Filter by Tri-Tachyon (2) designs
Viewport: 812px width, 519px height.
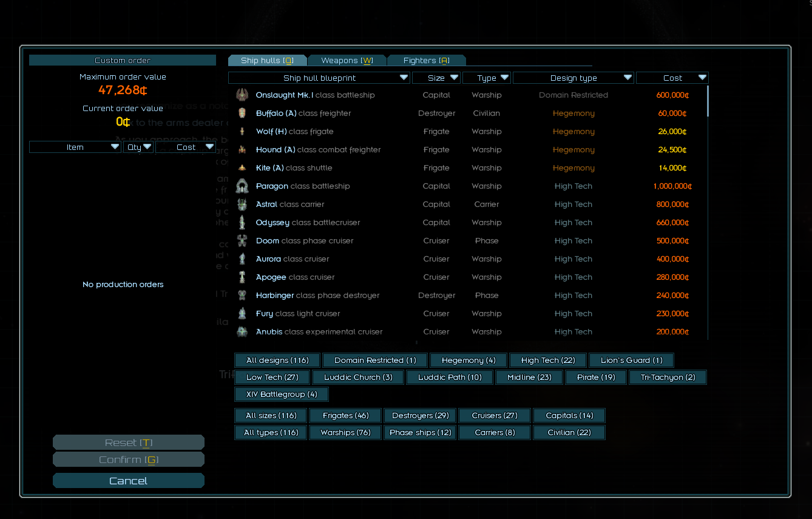pos(668,377)
